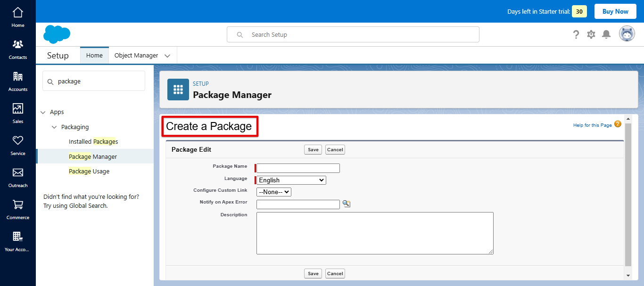This screenshot has width=644, height=286.
Task: Select Installed Packages in the tree
Action: (x=93, y=141)
